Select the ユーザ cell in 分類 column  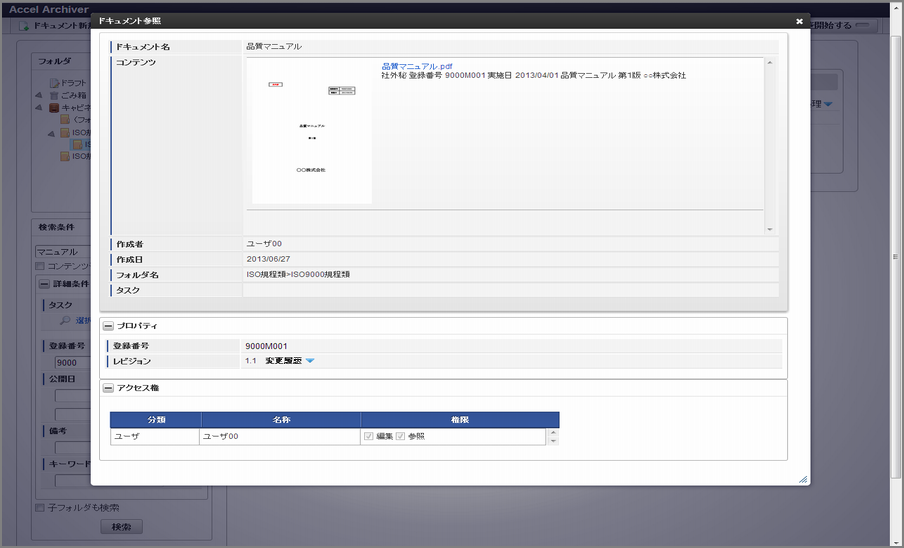[x=155, y=437]
